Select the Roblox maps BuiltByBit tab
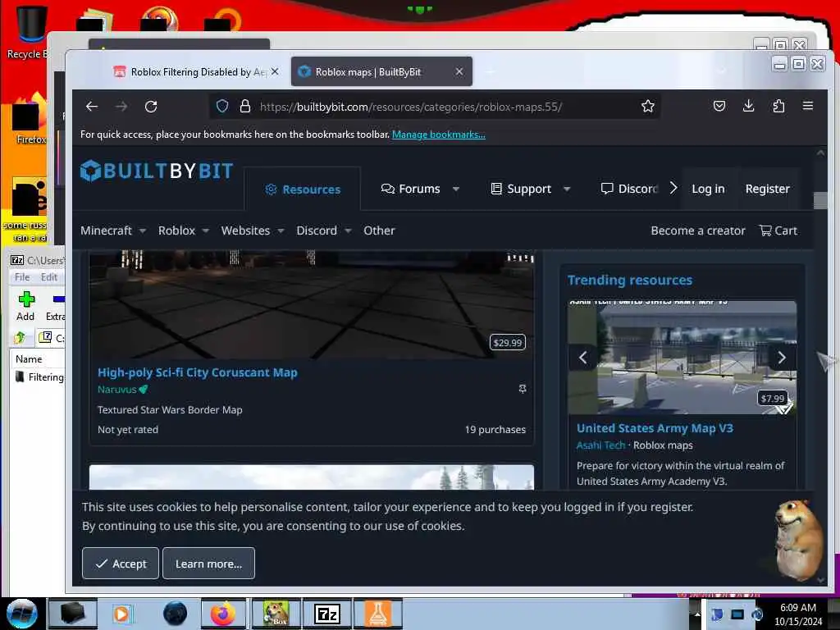The height and width of the screenshot is (630, 840). [381, 72]
